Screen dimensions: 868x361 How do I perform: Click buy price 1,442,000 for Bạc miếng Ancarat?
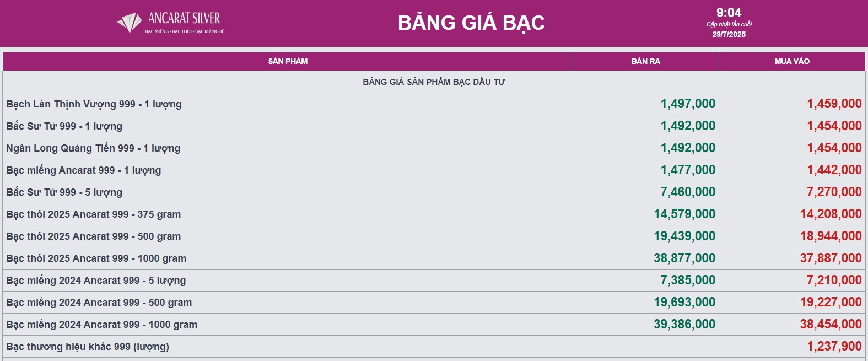(x=834, y=170)
